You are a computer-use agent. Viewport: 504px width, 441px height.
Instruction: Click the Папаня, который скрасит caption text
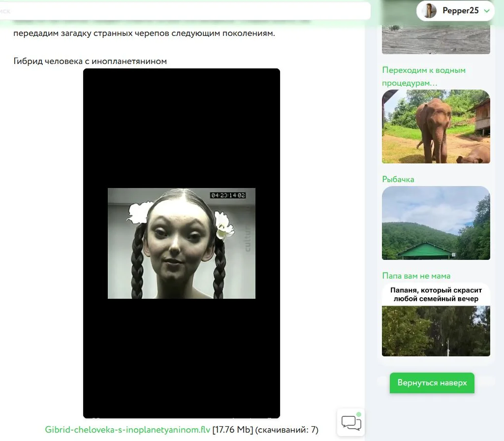pyautogui.click(x=436, y=294)
